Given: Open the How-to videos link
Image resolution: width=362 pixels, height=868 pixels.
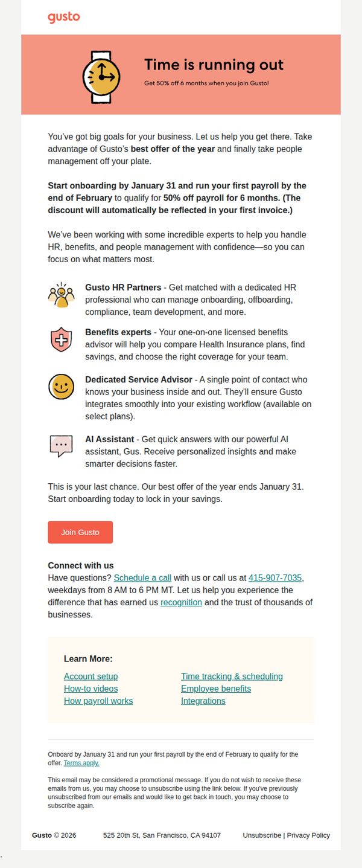Looking at the screenshot, I should point(91,689).
